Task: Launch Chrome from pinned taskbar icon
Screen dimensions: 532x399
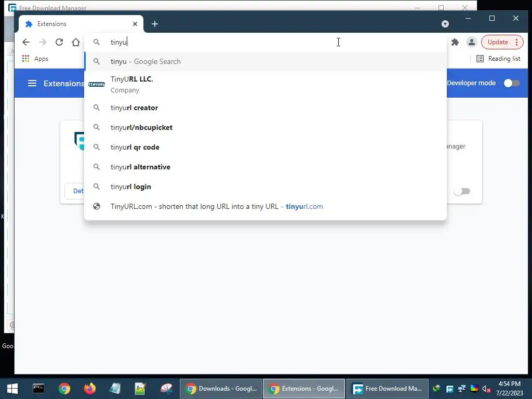Action: 64,389
